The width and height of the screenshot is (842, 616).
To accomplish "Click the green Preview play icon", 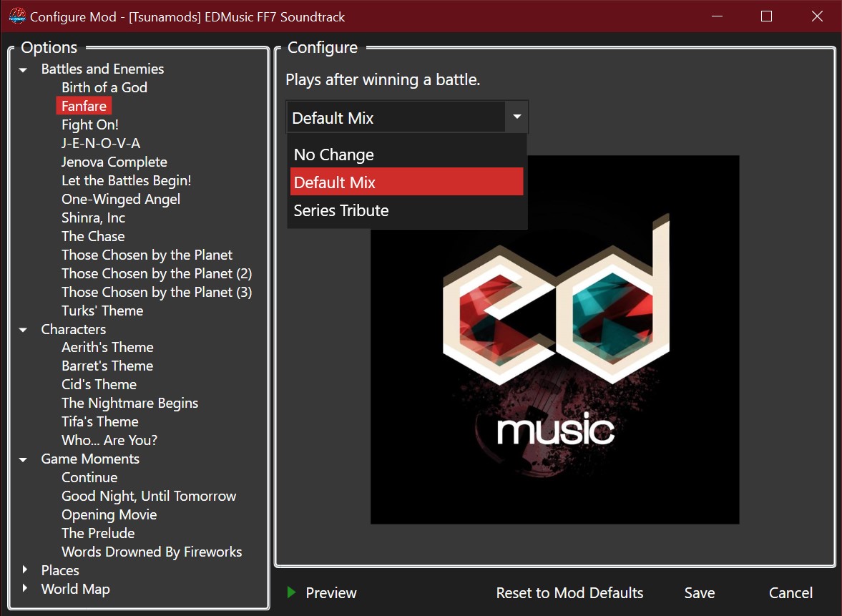I will tap(292, 592).
